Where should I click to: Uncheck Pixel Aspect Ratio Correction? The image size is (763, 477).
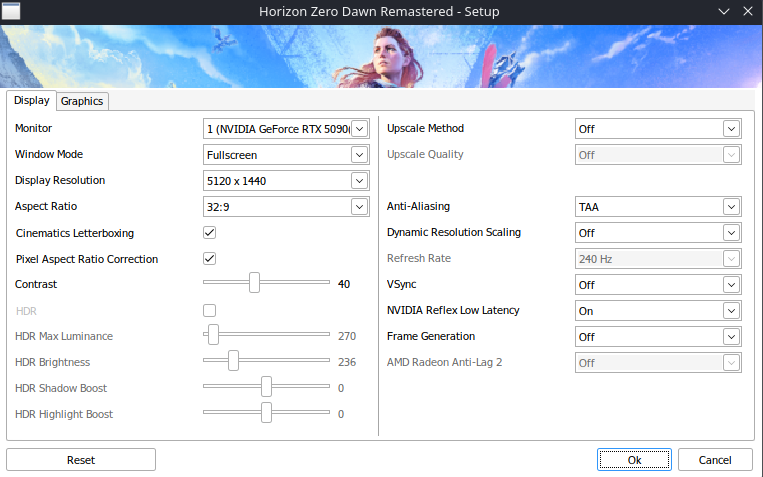click(210, 258)
